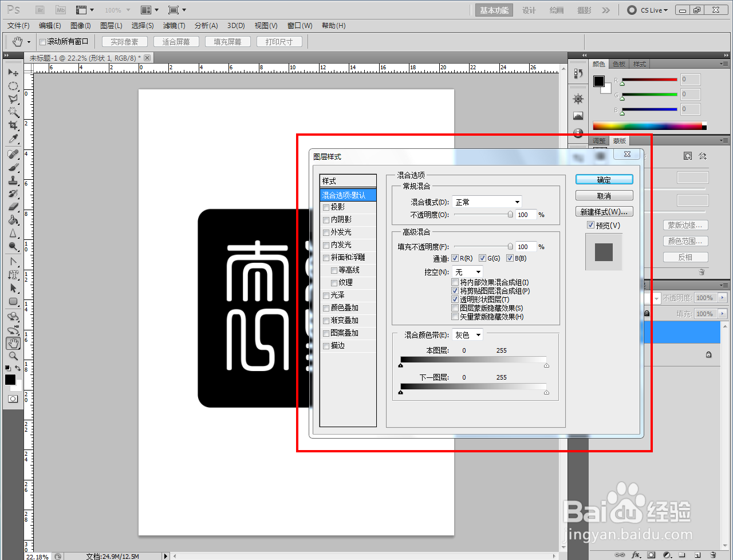This screenshot has width=733, height=560.
Task: Click the 取消 button
Action: click(604, 196)
